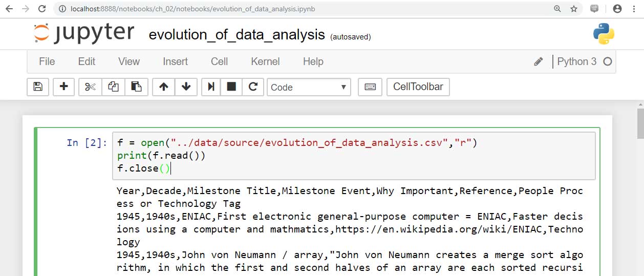Move the selected cell up
The image size is (644, 276).
tap(164, 87)
